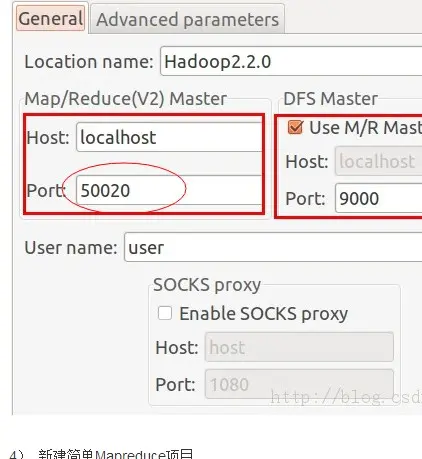Click the SOCKS proxy Port field 1080
This screenshot has height=459, width=422.
point(299,384)
